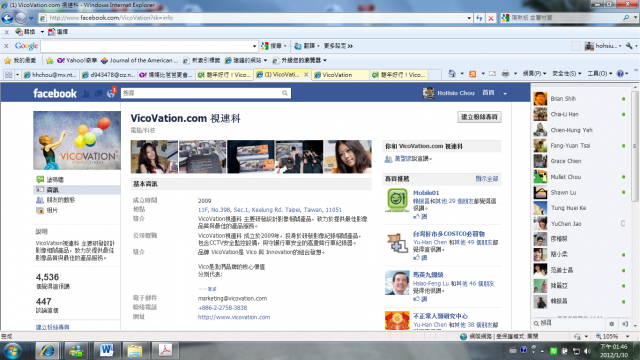
Task: Open the Safety(S) menu dropdown
Action: point(567,74)
